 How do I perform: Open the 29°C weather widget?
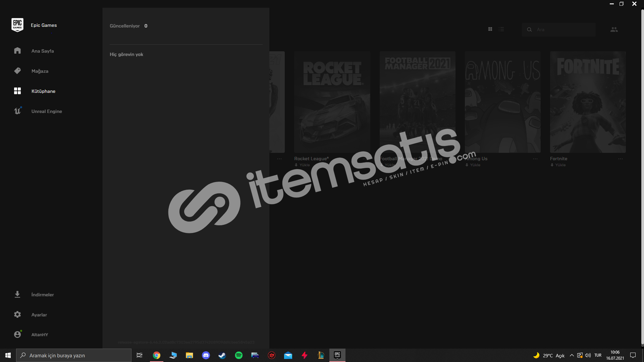point(549,355)
